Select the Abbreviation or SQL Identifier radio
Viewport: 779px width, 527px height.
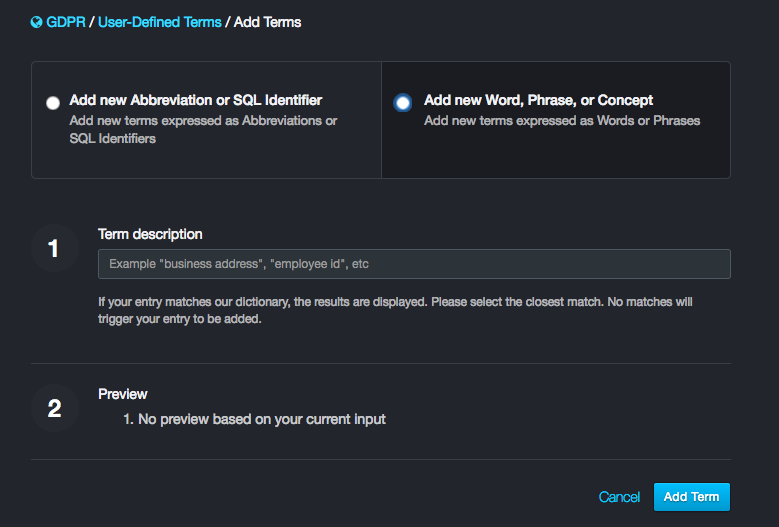pos(53,103)
